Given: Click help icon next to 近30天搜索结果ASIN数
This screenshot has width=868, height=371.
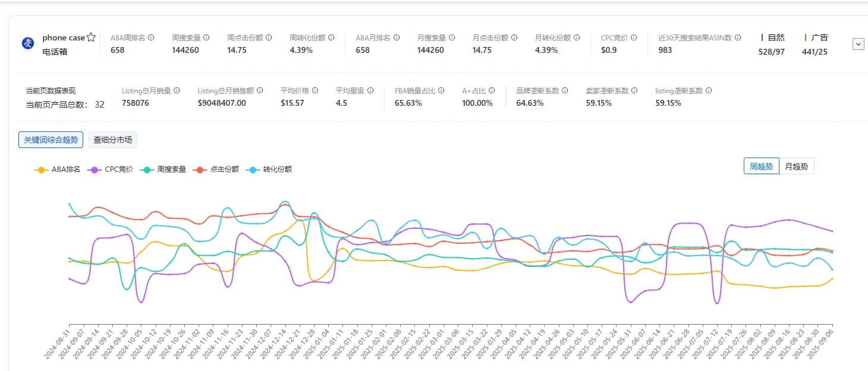Looking at the screenshot, I should 738,37.
